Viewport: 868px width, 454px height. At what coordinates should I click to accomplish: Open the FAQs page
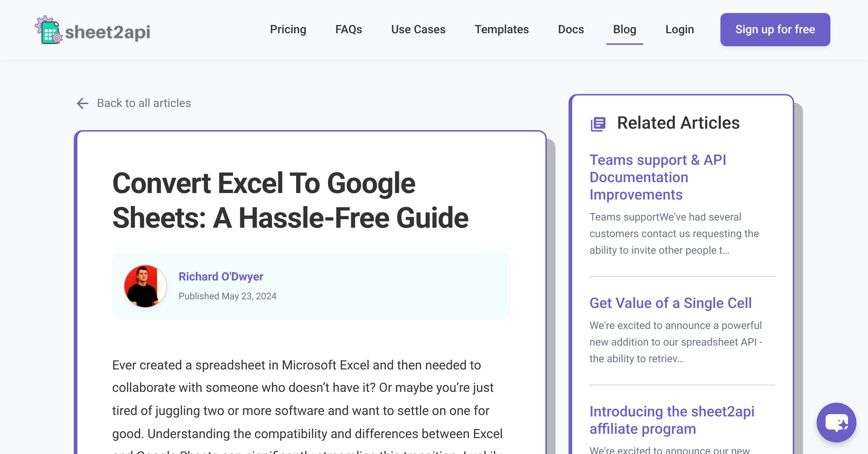[349, 29]
